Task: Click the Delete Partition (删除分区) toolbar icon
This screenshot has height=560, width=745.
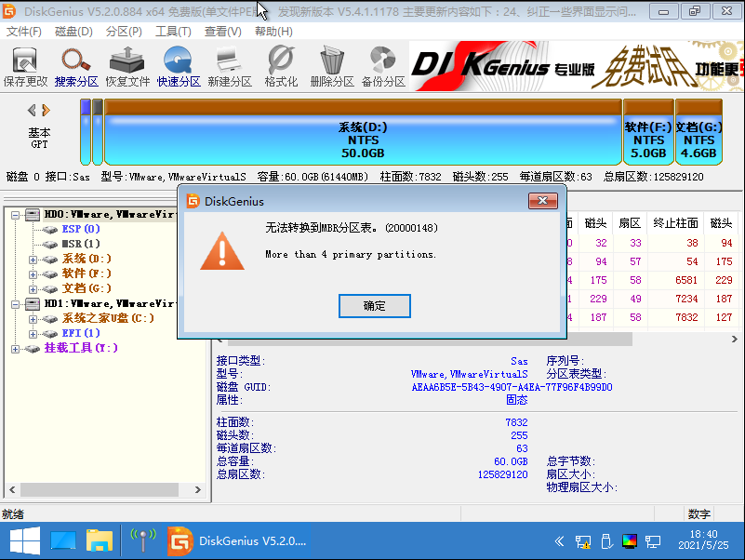Action: point(332,67)
